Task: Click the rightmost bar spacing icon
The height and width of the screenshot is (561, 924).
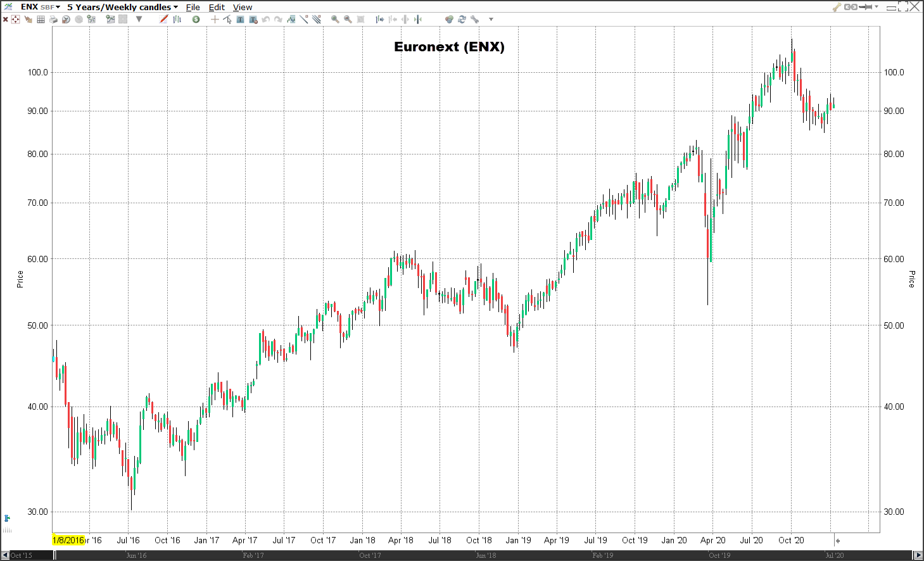Action: 418,20
